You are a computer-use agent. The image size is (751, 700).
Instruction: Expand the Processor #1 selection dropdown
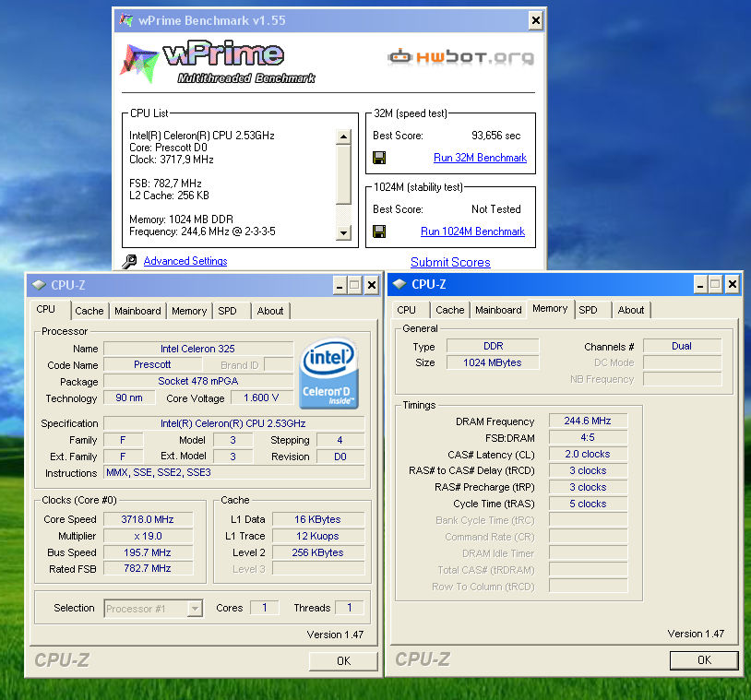195,609
